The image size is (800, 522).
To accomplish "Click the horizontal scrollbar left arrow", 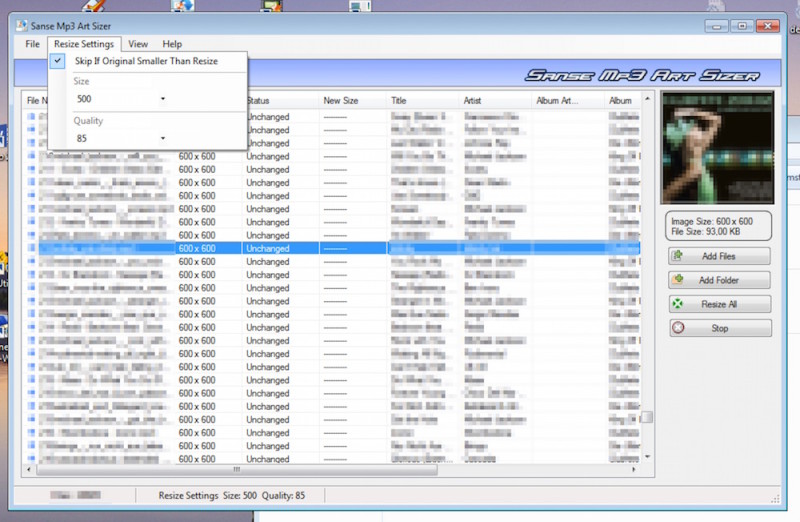I will point(29,469).
